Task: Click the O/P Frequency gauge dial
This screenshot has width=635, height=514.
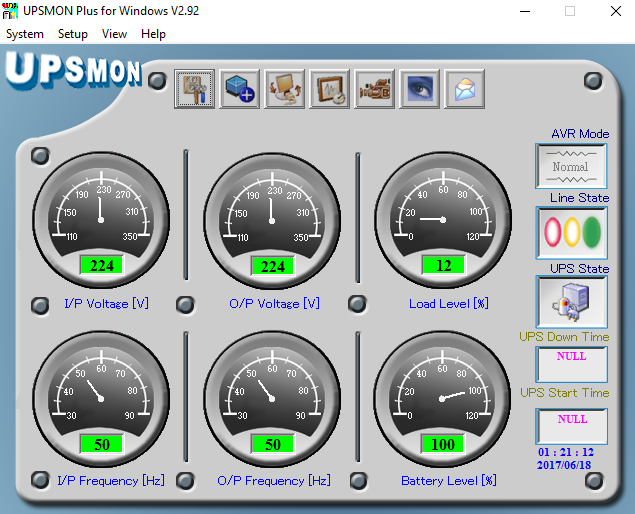Action: pyautogui.click(x=272, y=399)
